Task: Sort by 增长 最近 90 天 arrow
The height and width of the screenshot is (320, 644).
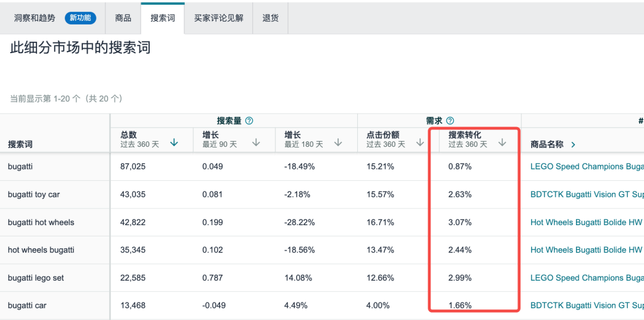Action: tap(256, 143)
